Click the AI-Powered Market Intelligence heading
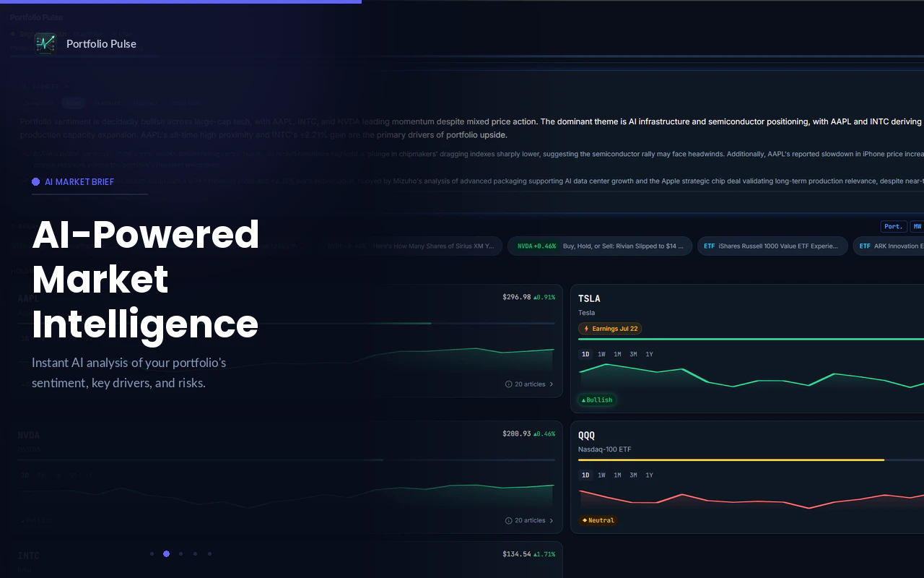Viewport: 924px width, 578px height. click(x=145, y=279)
